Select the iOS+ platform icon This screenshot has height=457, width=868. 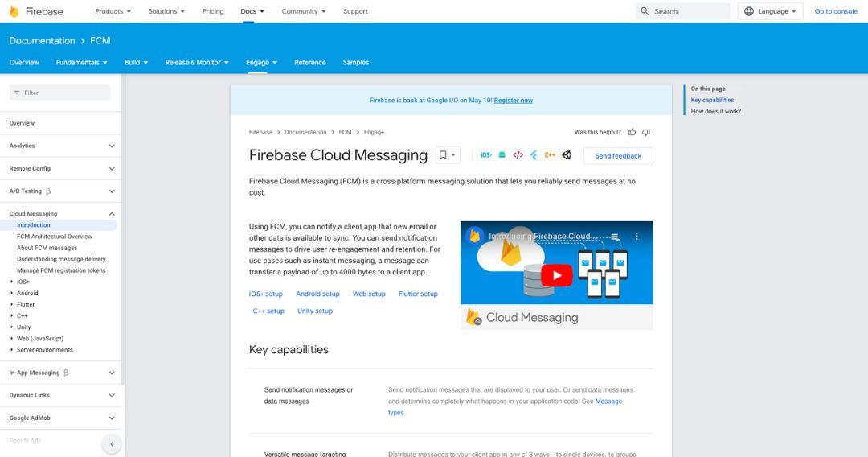click(x=486, y=155)
